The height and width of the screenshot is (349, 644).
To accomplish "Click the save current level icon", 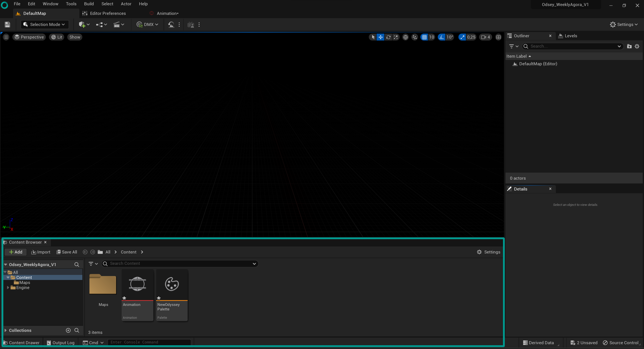I will pyautogui.click(x=7, y=24).
